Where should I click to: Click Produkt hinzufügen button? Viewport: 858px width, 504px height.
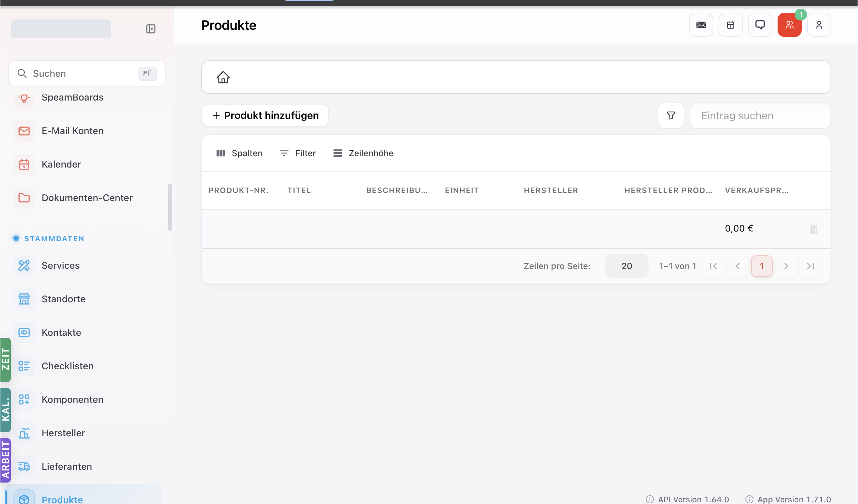pos(265,115)
